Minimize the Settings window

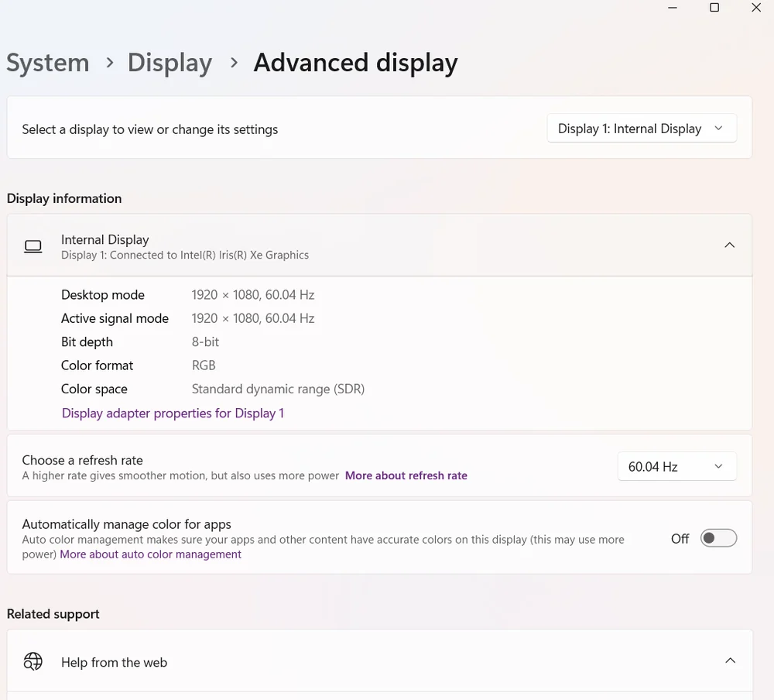(673, 8)
